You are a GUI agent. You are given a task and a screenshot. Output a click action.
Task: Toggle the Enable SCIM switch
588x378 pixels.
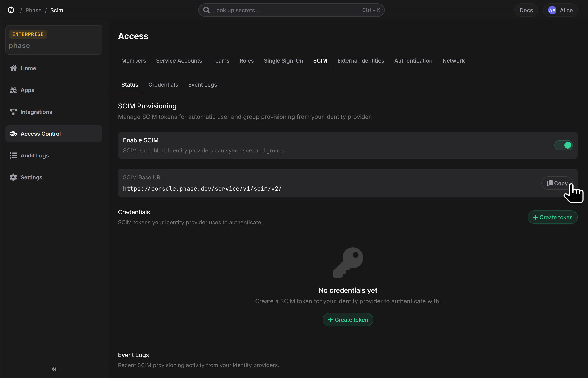pyautogui.click(x=563, y=145)
